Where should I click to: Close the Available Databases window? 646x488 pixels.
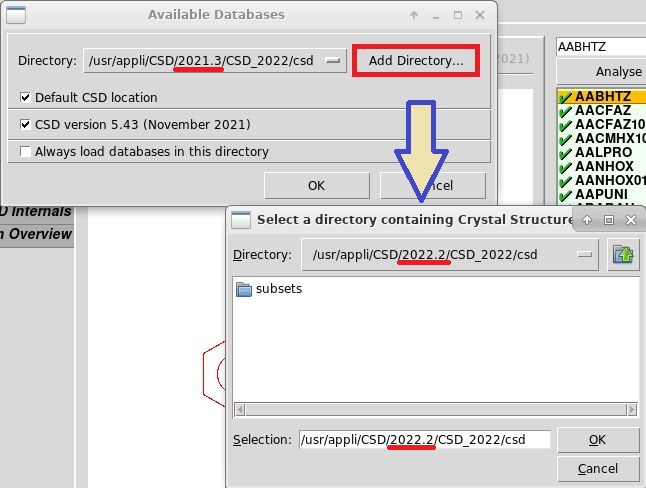(x=480, y=15)
